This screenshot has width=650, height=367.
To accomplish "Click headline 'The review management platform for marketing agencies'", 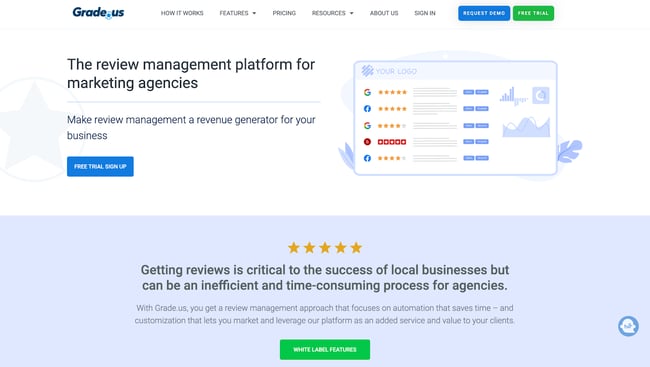I will click(x=191, y=73).
